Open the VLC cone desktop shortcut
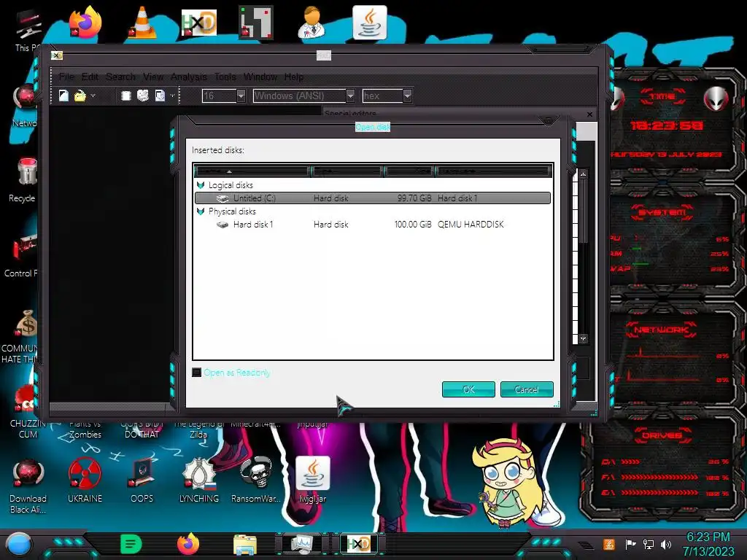 tap(142, 22)
